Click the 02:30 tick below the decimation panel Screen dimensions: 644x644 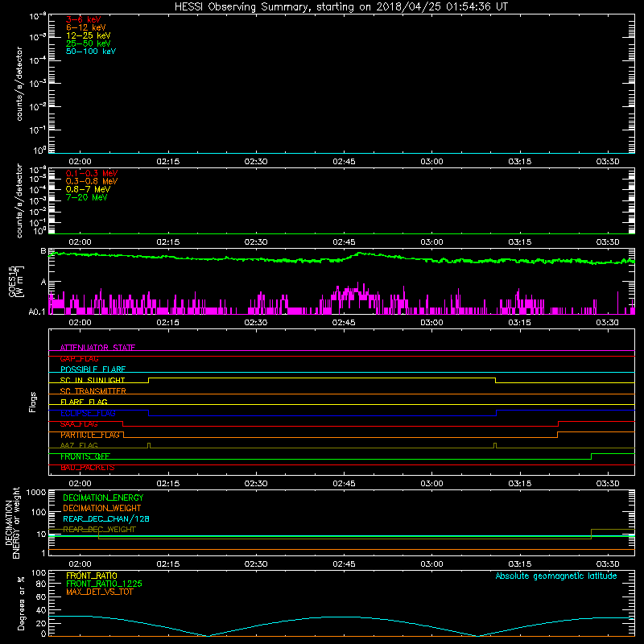[256, 564]
